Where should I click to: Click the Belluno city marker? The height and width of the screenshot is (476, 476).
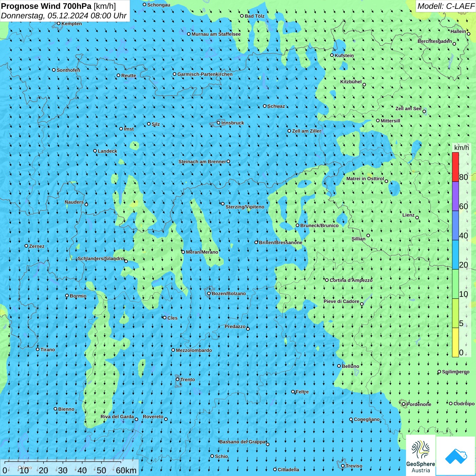pyautogui.click(x=339, y=366)
